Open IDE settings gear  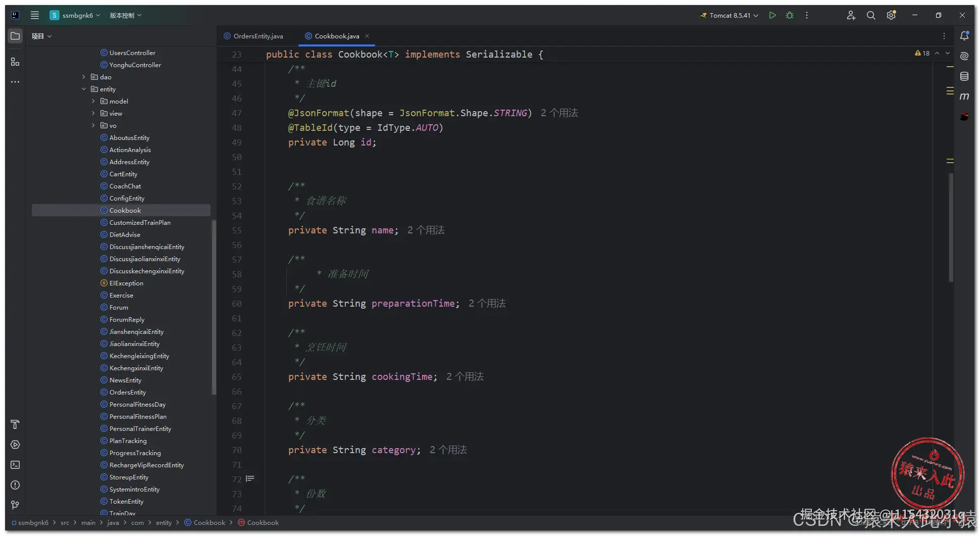[x=891, y=15]
